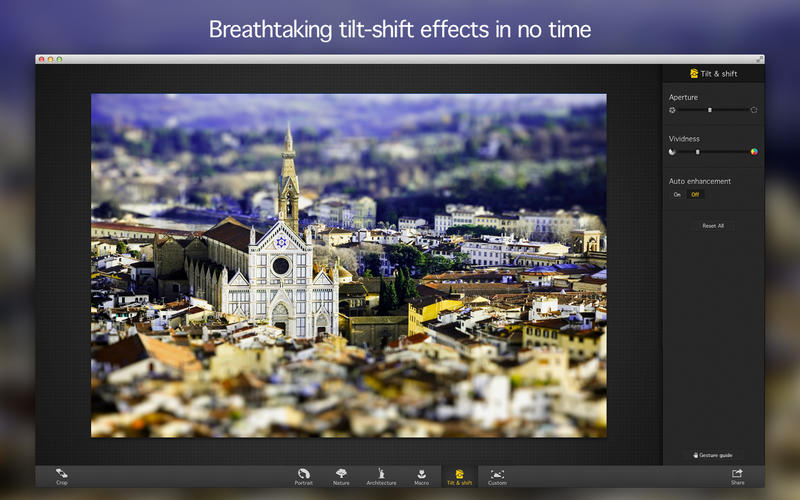Click the color wheel icon right of Vividness

pyautogui.click(x=754, y=152)
